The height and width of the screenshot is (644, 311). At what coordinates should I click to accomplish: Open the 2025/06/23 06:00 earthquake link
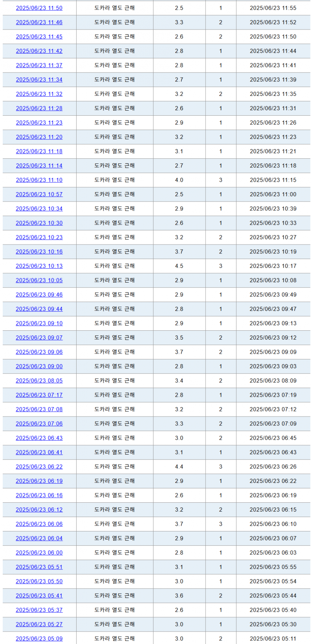click(39, 554)
